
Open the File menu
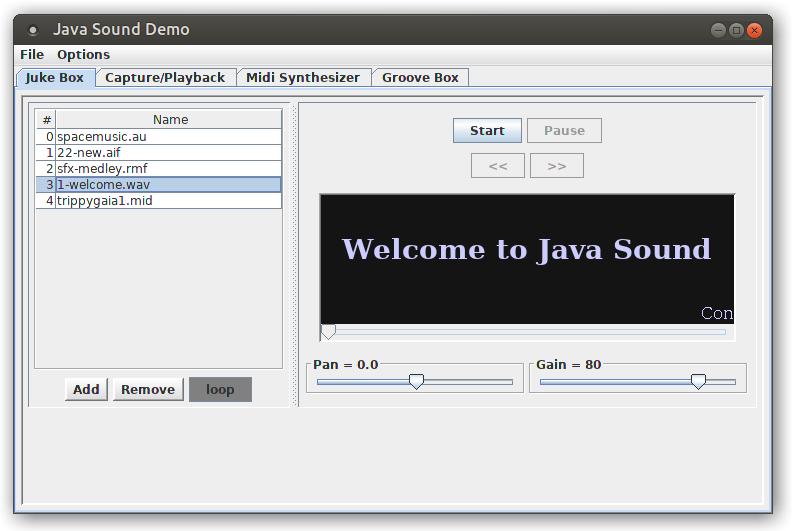coord(32,54)
